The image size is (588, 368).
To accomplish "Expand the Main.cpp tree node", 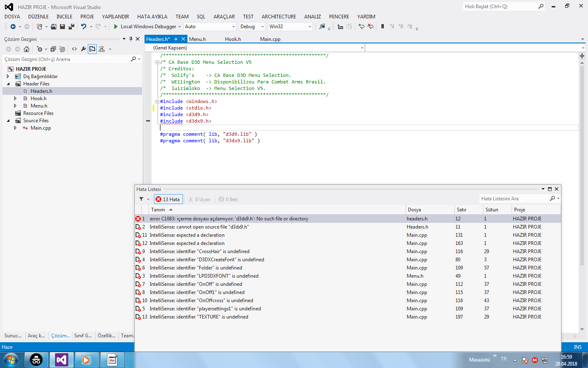I will pos(16,128).
